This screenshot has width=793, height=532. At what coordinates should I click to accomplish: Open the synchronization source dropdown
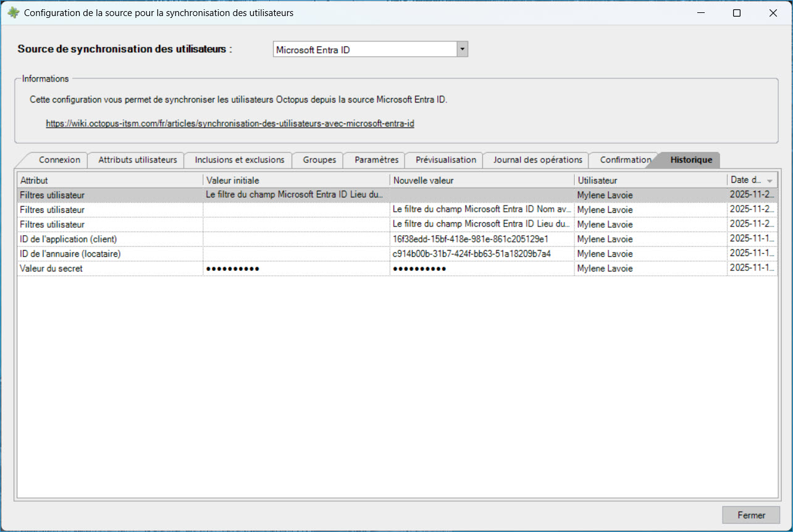point(462,50)
